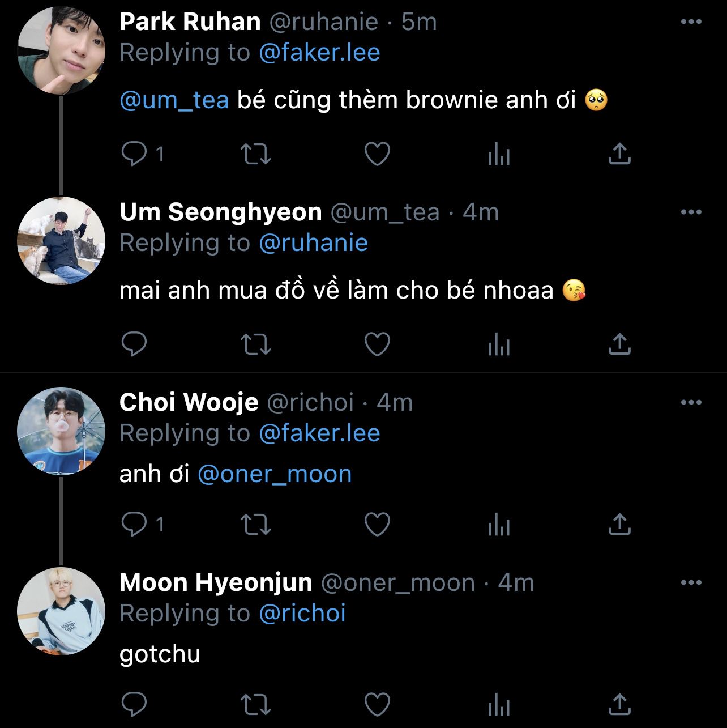Like Um Seonghyeon's reply
This screenshot has height=728, width=727.
(377, 344)
